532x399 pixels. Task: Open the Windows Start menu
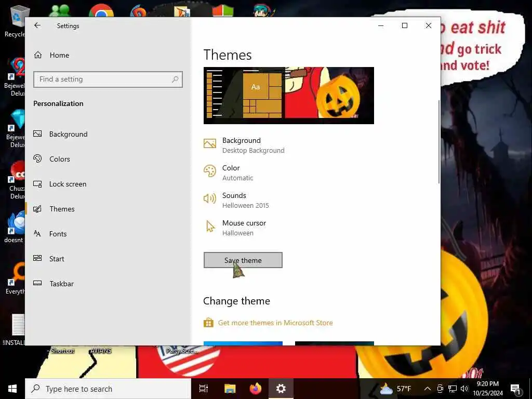click(12, 389)
